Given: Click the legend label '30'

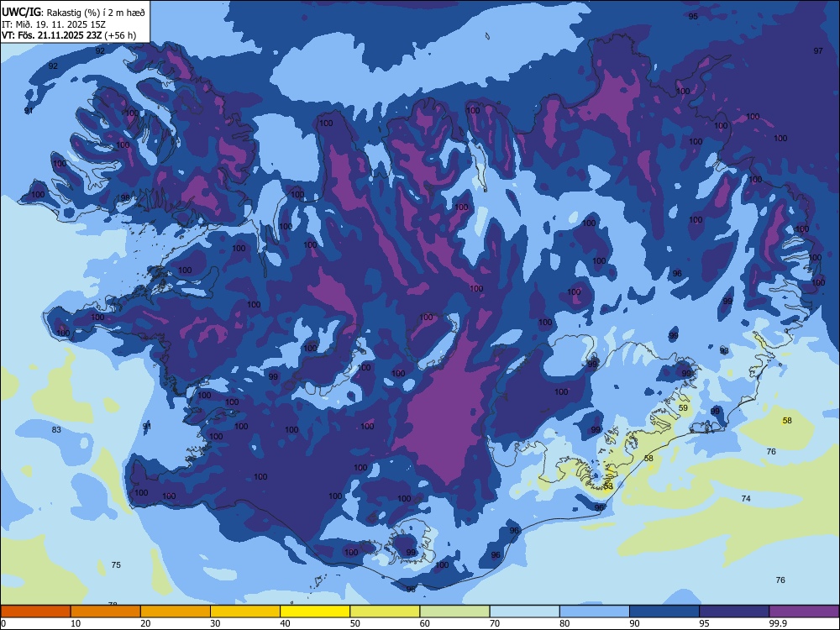Looking at the screenshot, I should pos(215,623).
